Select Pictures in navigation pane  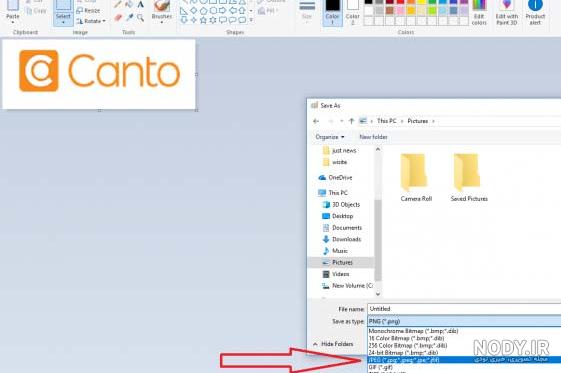(341, 262)
